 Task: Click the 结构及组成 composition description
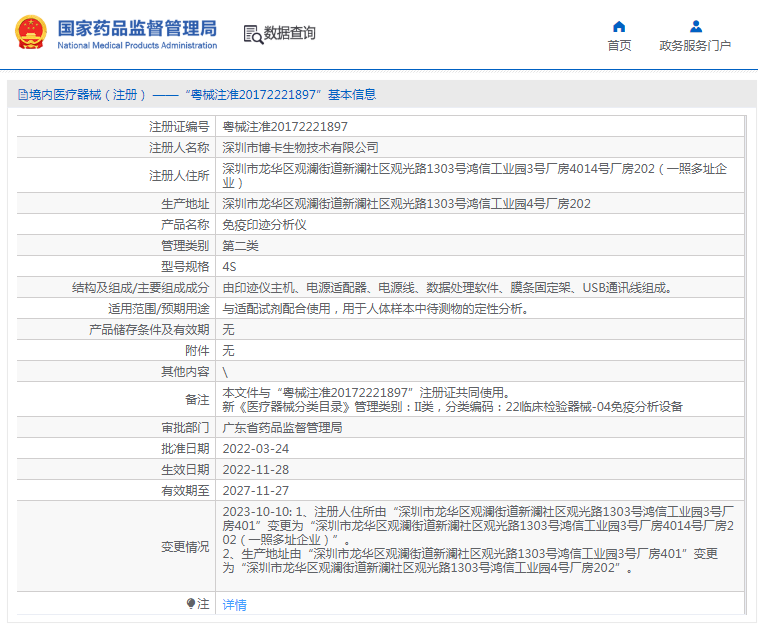tap(448, 288)
